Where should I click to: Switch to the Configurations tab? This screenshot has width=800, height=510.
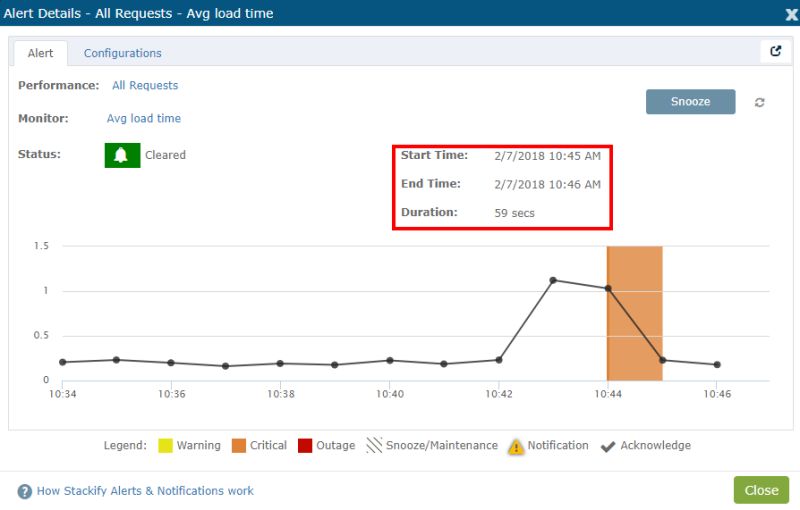(x=122, y=53)
